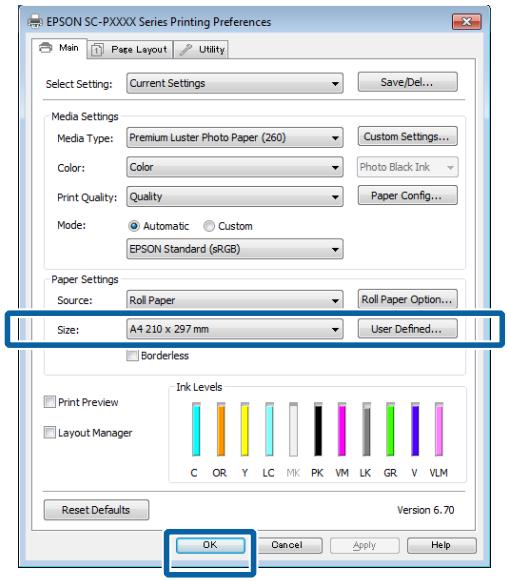Click the Light Cyan (LC) ink bar
This screenshot has height=581, width=507.
coord(269,429)
